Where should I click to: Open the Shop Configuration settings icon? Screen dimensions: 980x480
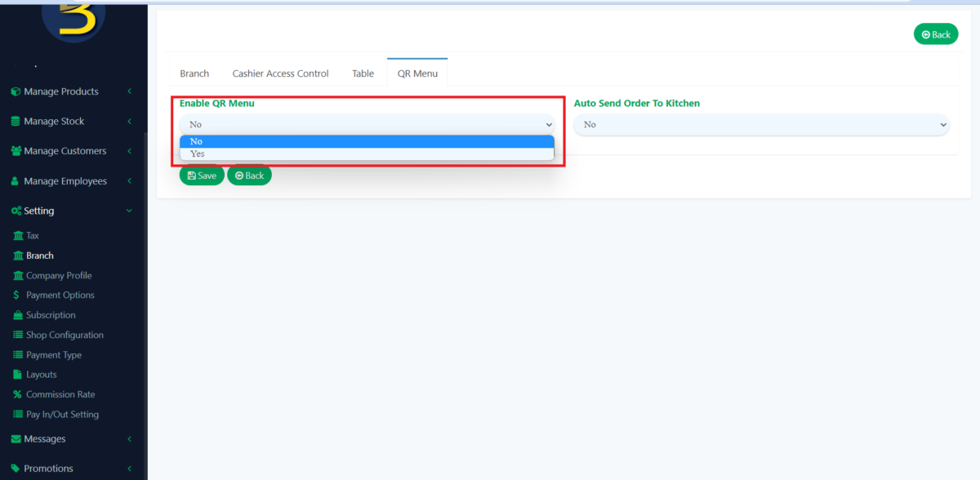[x=18, y=335]
